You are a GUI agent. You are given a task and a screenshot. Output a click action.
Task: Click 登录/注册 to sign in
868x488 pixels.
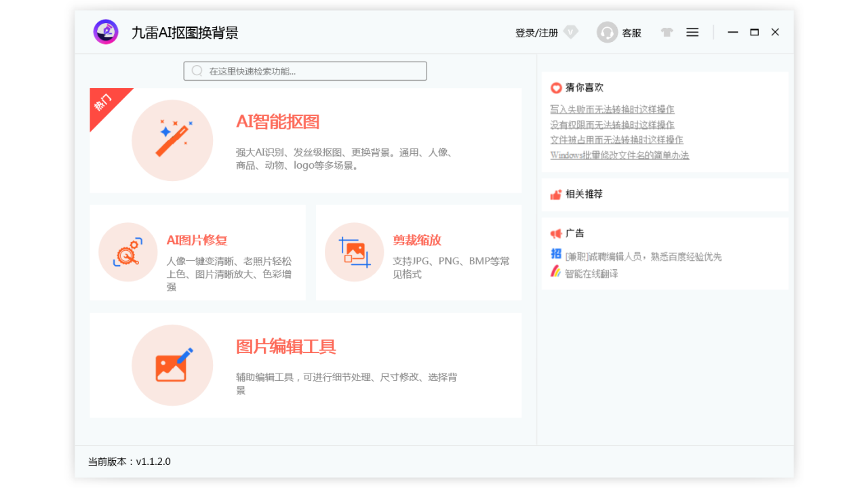tap(535, 32)
